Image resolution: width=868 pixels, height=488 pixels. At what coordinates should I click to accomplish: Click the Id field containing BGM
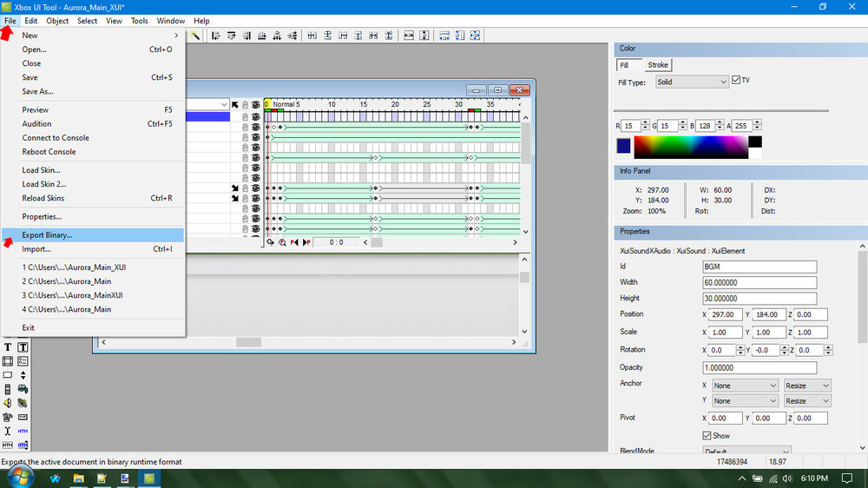click(x=759, y=267)
